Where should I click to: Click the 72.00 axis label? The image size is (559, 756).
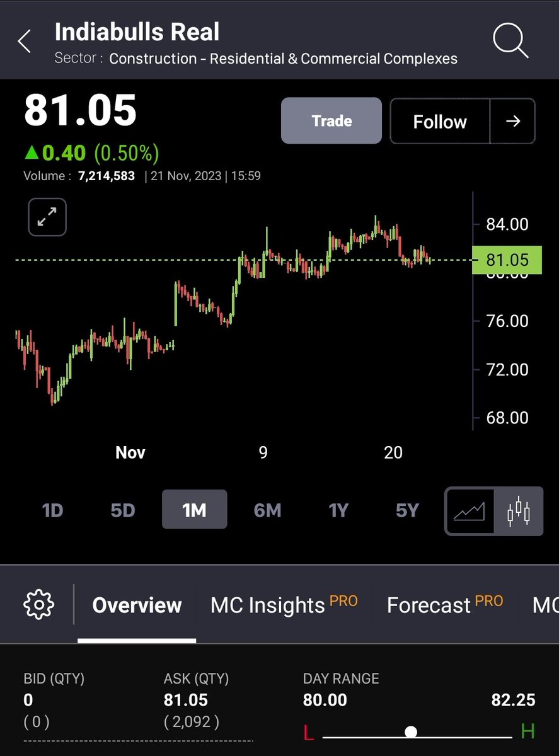tap(507, 369)
